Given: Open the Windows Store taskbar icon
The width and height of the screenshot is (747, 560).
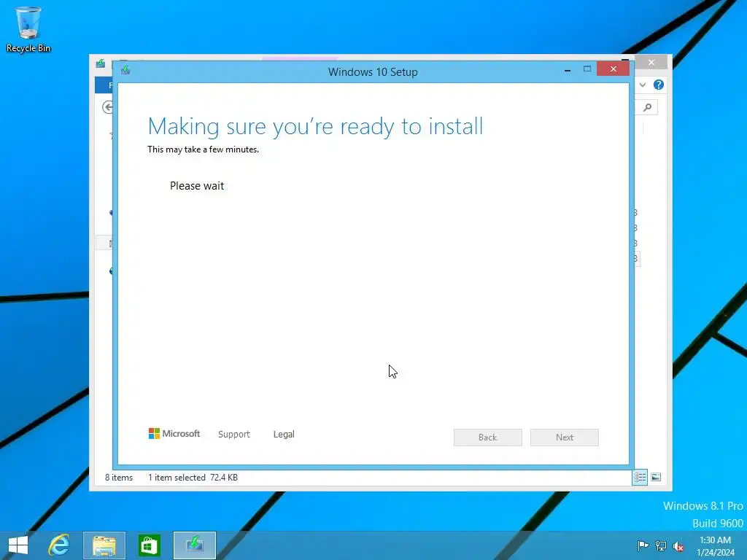Looking at the screenshot, I should pyautogui.click(x=149, y=545).
